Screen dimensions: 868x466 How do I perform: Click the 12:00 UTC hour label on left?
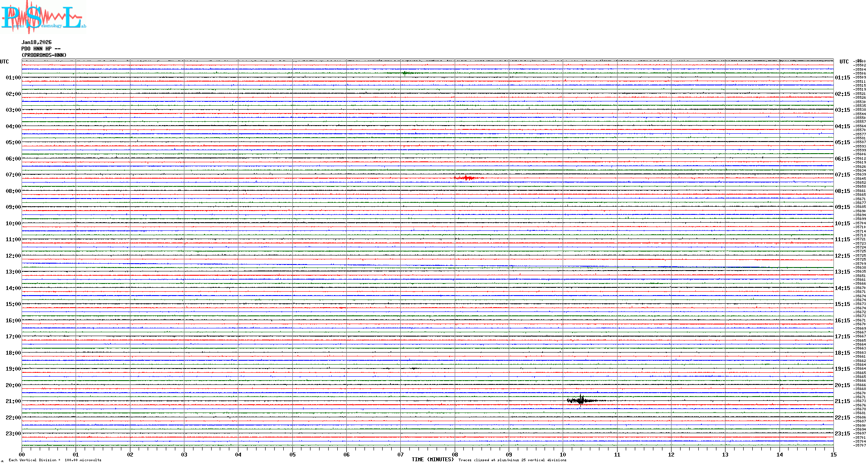point(13,256)
